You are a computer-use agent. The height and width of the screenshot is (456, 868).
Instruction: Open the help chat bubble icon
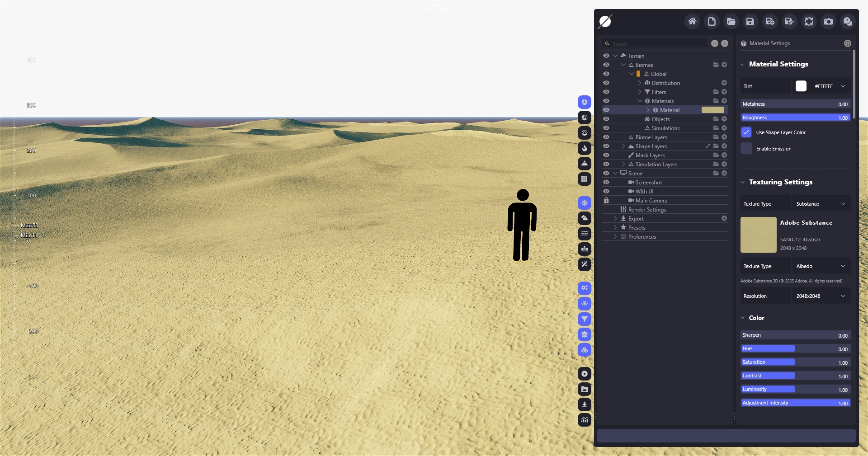click(848, 21)
